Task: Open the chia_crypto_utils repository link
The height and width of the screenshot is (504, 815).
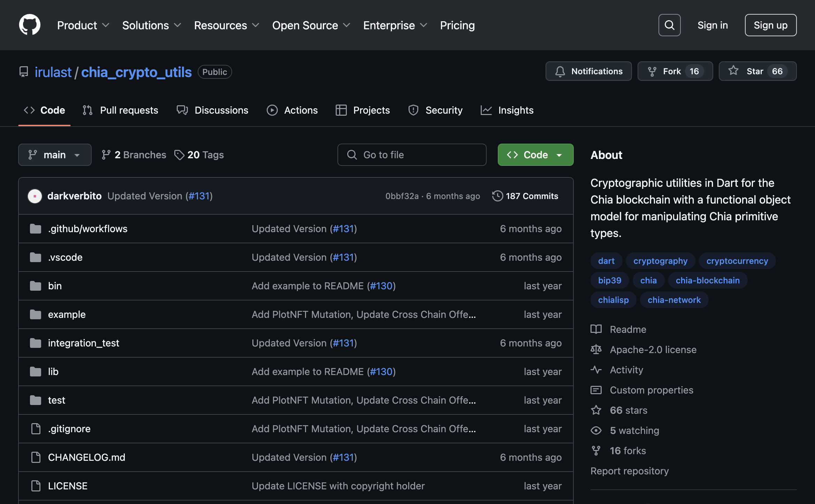Action: 136,72
